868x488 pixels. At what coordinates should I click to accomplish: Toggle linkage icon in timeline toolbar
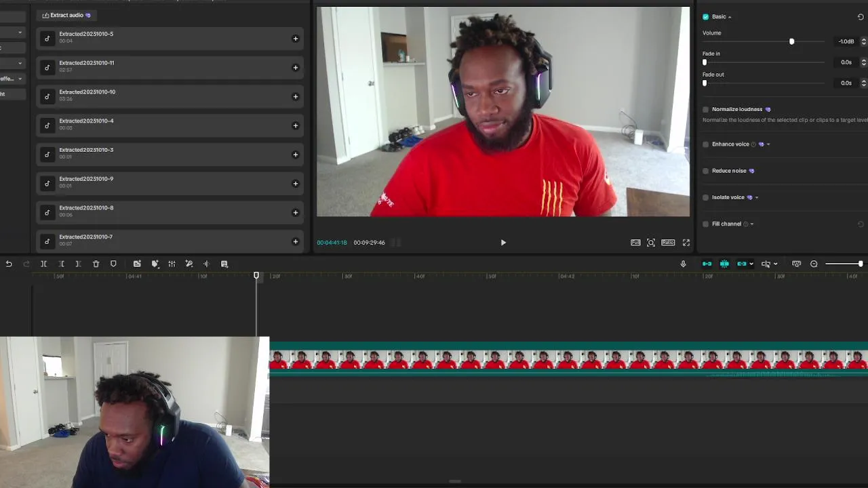click(x=741, y=264)
